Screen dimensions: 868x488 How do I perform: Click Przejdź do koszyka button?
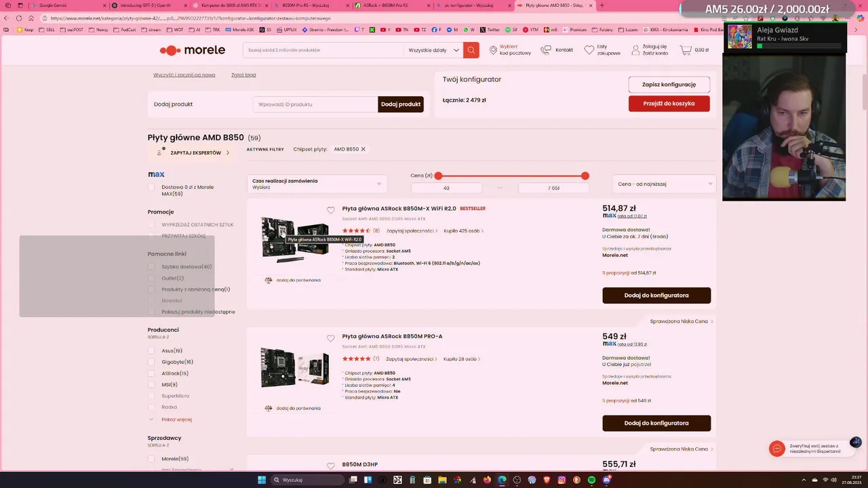[669, 104]
